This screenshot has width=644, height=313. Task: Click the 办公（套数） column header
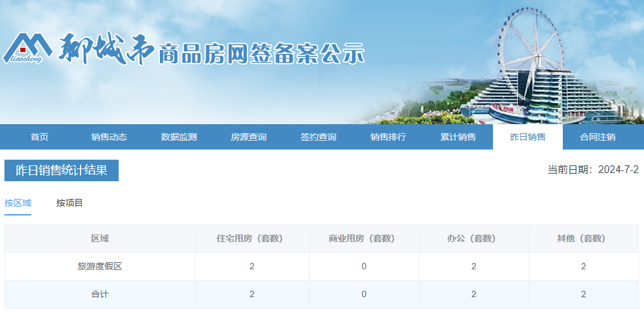coord(474,239)
